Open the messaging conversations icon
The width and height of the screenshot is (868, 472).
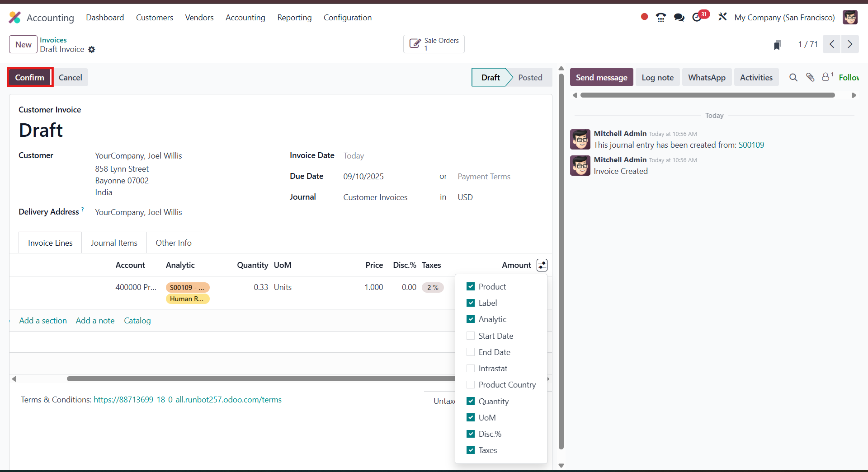pyautogui.click(x=679, y=17)
